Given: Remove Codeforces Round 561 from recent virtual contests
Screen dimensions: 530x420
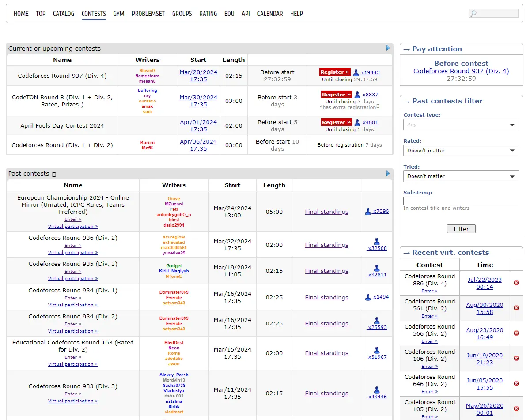Looking at the screenshot, I should tap(516, 308).
